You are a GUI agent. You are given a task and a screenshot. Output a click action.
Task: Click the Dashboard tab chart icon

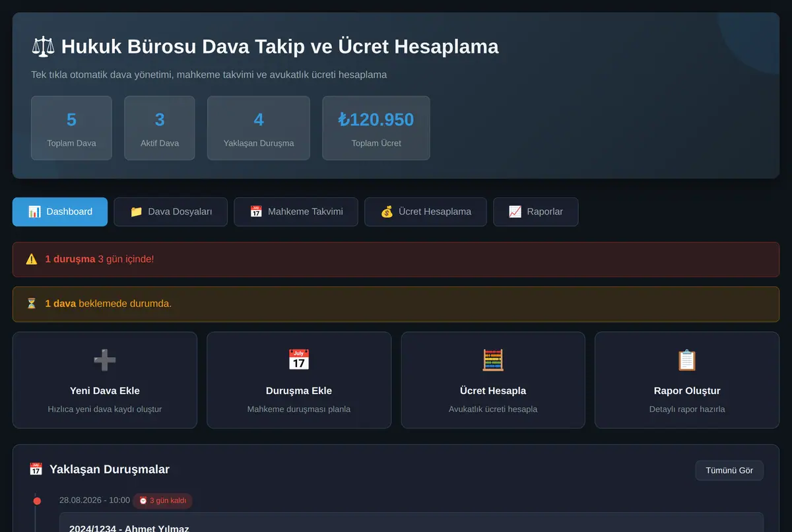click(x=34, y=212)
